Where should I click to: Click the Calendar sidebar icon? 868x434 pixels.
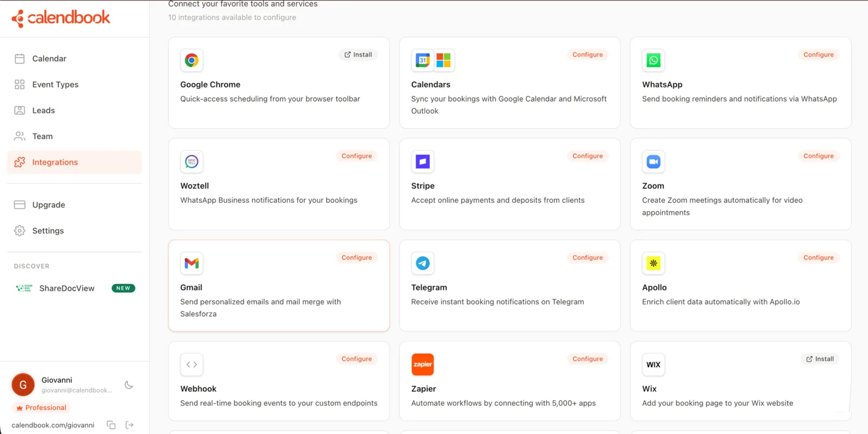coord(20,59)
